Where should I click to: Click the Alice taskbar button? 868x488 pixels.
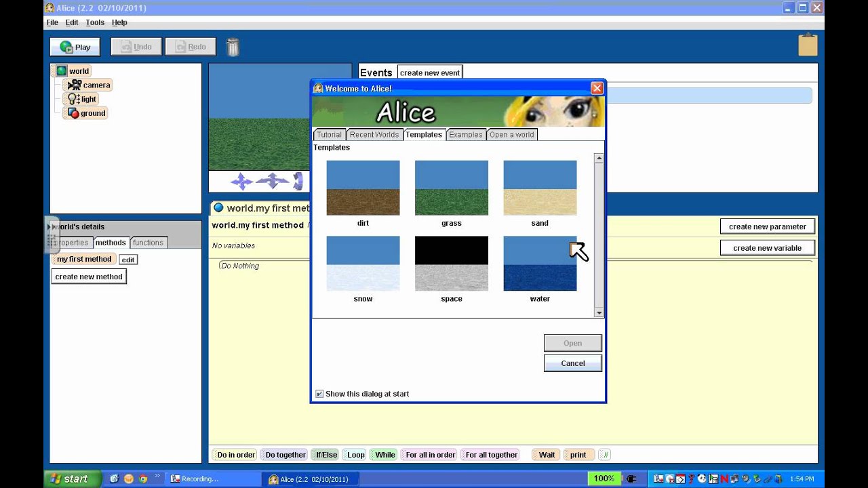[x=309, y=479]
